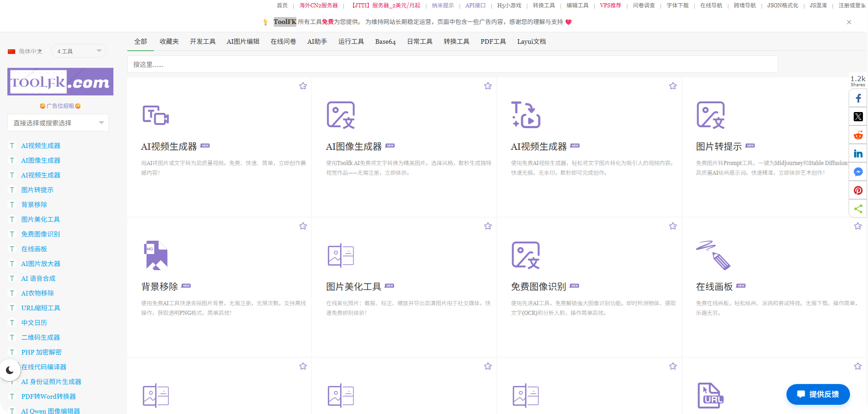Image resolution: width=868 pixels, height=414 pixels.
Task: Star the 在线画板 card
Action: tap(858, 226)
